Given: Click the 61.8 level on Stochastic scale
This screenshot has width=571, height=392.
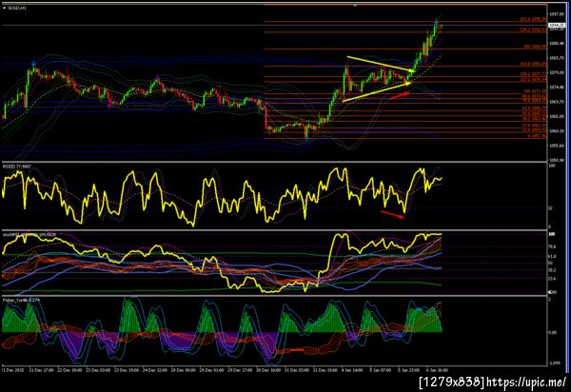Looking at the screenshot, I should coord(552,257).
